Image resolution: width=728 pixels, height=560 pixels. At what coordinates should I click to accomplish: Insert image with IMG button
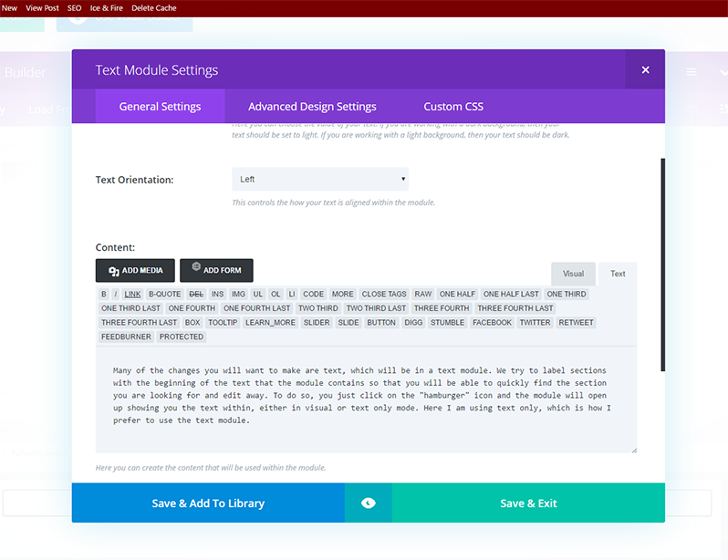point(238,294)
